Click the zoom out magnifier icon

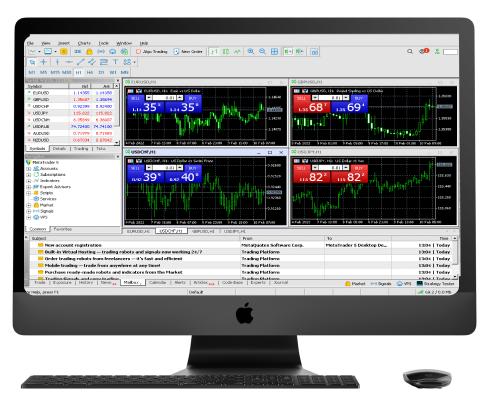tap(262, 52)
